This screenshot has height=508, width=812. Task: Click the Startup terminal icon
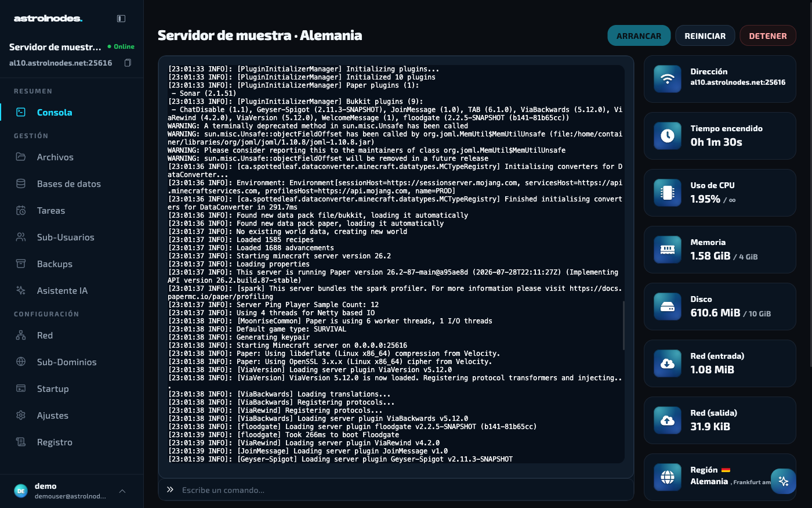coord(21,388)
